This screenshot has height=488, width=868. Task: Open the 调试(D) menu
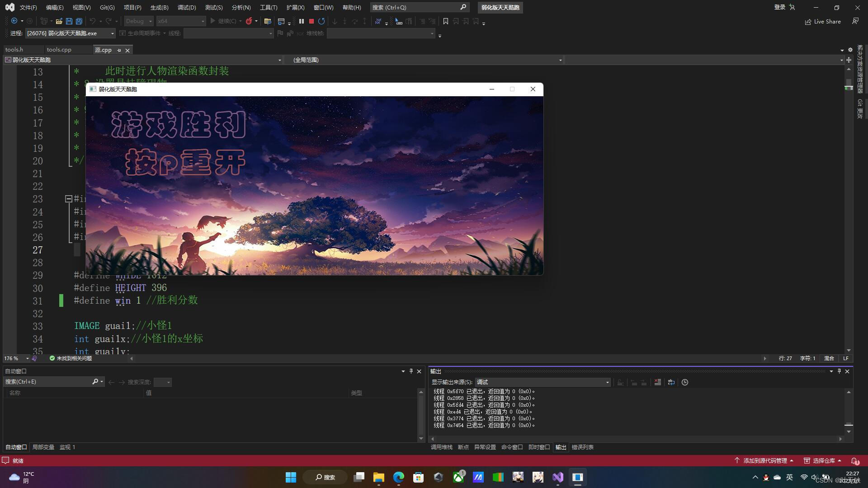click(x=187, y=7)
